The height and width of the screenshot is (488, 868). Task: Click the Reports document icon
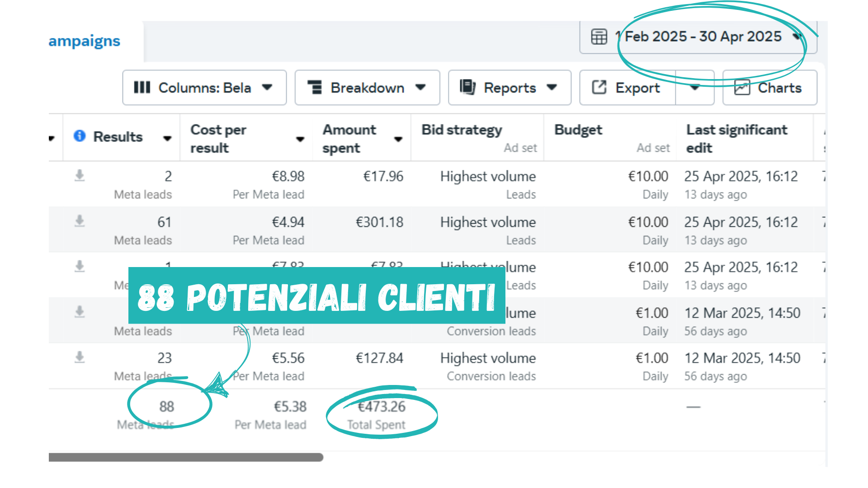coord(467,87)
